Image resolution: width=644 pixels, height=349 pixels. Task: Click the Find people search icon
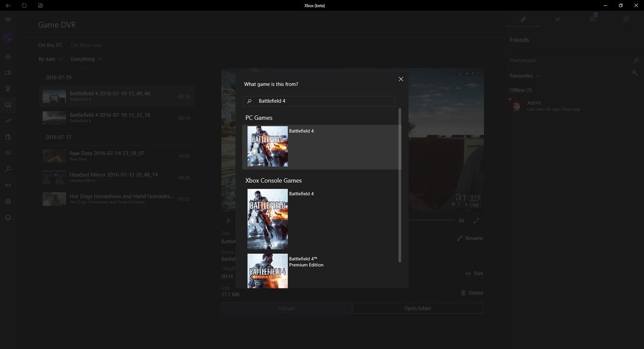coord(636,60)
